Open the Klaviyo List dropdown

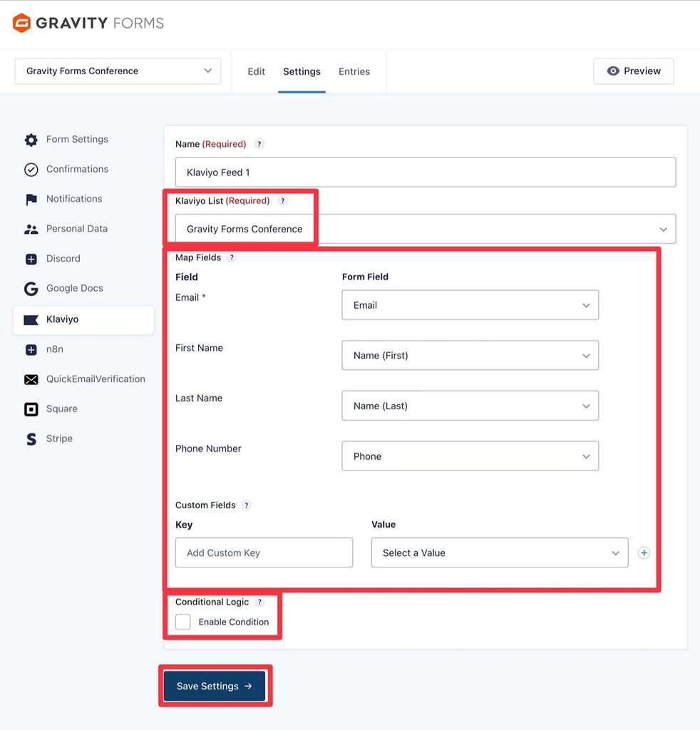[x=426, y=229]
